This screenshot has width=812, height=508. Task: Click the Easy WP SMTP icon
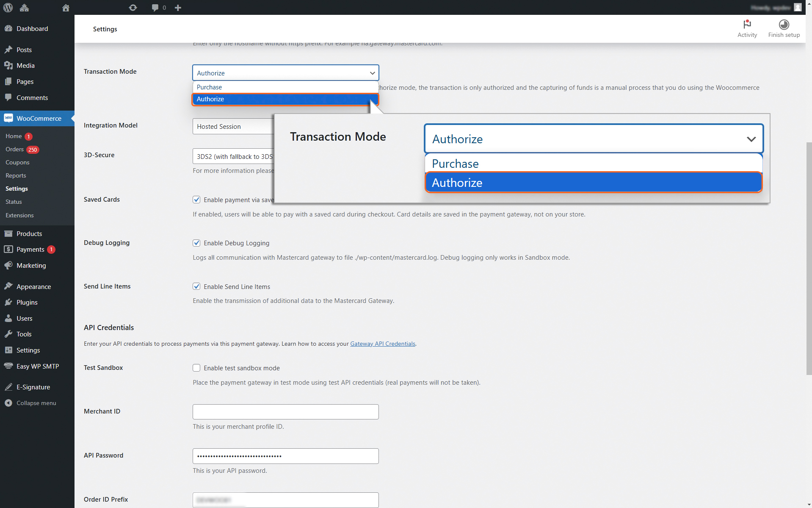click(8, 366)
